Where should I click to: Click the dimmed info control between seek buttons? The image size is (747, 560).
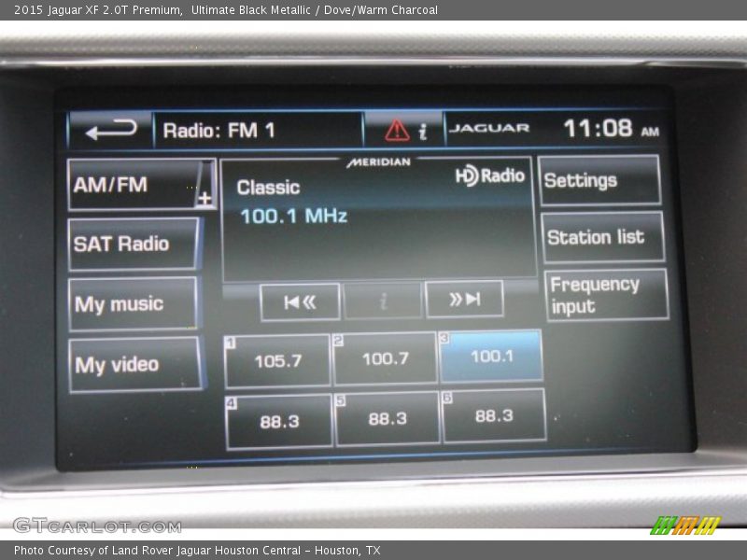(384, 300)
